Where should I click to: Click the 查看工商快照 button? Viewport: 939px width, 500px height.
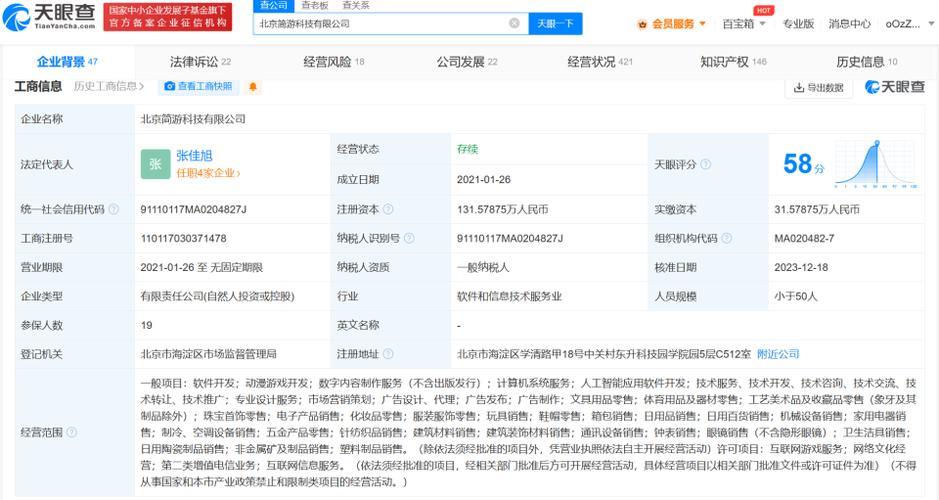(198, 86)
